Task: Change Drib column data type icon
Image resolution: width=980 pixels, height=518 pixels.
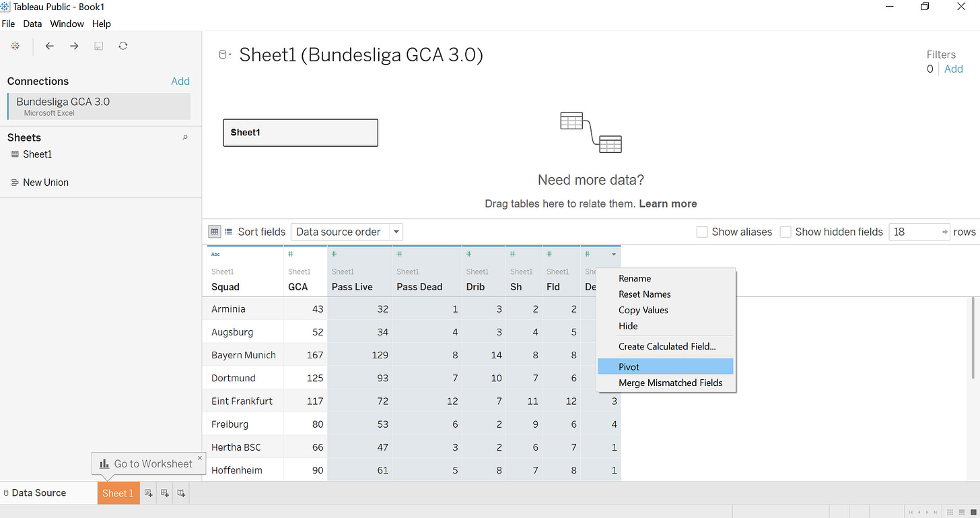Action: [469, 254]
